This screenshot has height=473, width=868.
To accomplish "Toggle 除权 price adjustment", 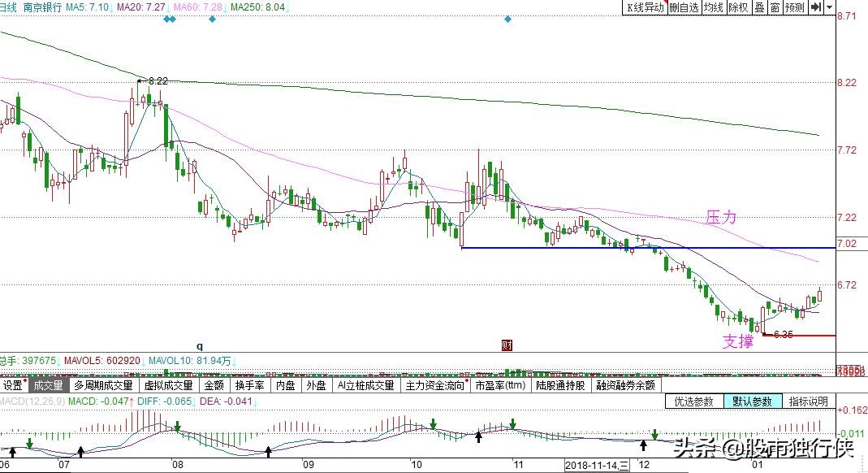I will coord(738,7).
